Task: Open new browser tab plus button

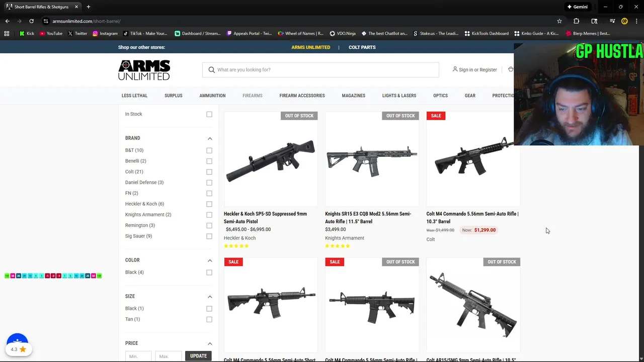Action: coord(88,7)
